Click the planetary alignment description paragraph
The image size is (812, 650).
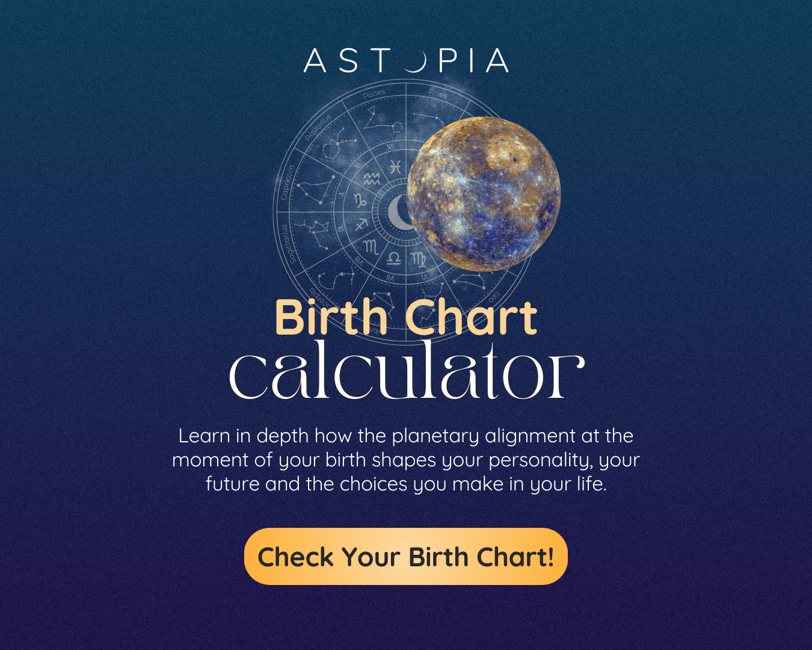pyautogui.click(x=406, y=460)
